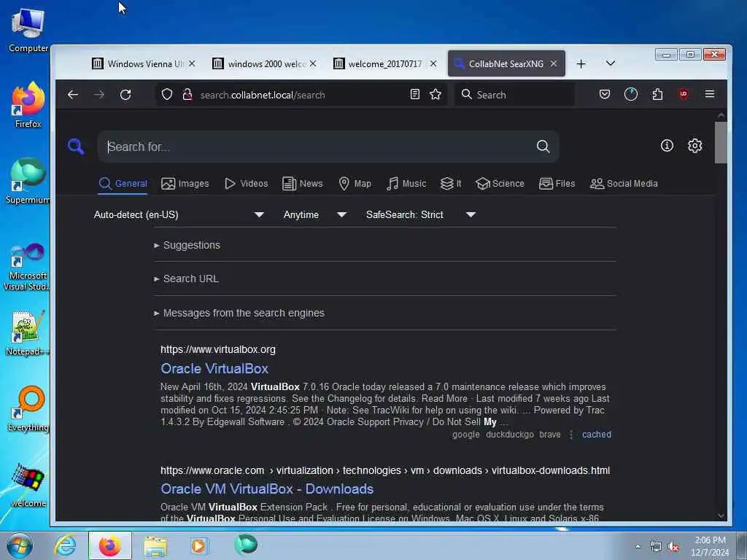Open the list all tabs chevron

tap(611, 63)
